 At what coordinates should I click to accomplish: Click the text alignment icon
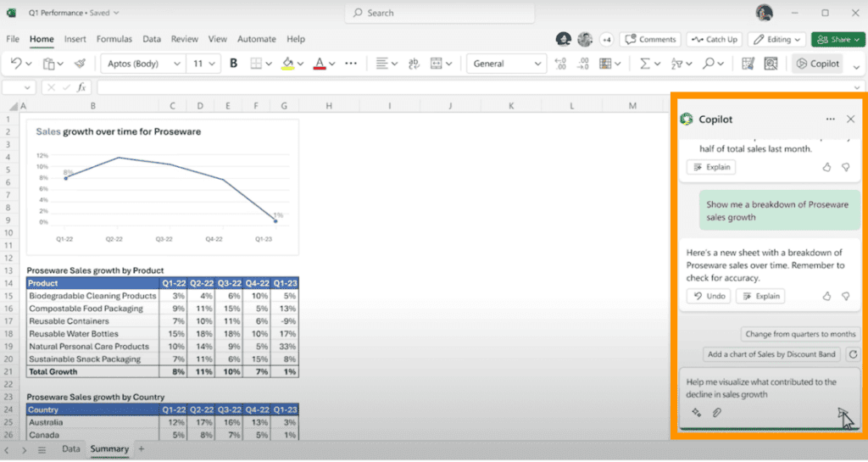point(381,64)
